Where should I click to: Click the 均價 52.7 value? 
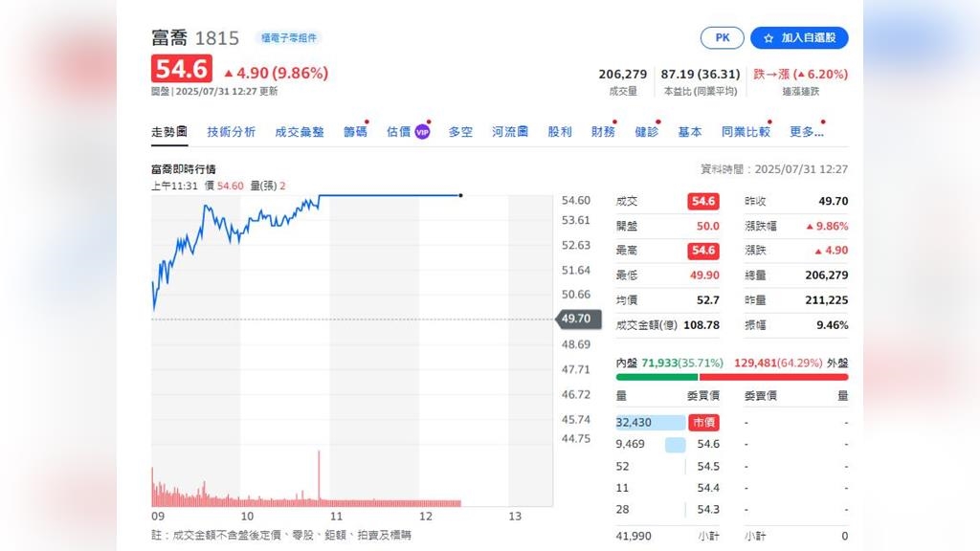pos(707,299)
